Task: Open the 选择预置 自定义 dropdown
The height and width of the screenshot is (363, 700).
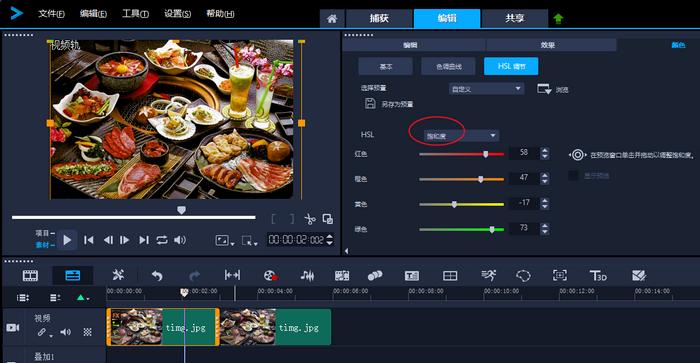Action: click(x=486, y=89)
